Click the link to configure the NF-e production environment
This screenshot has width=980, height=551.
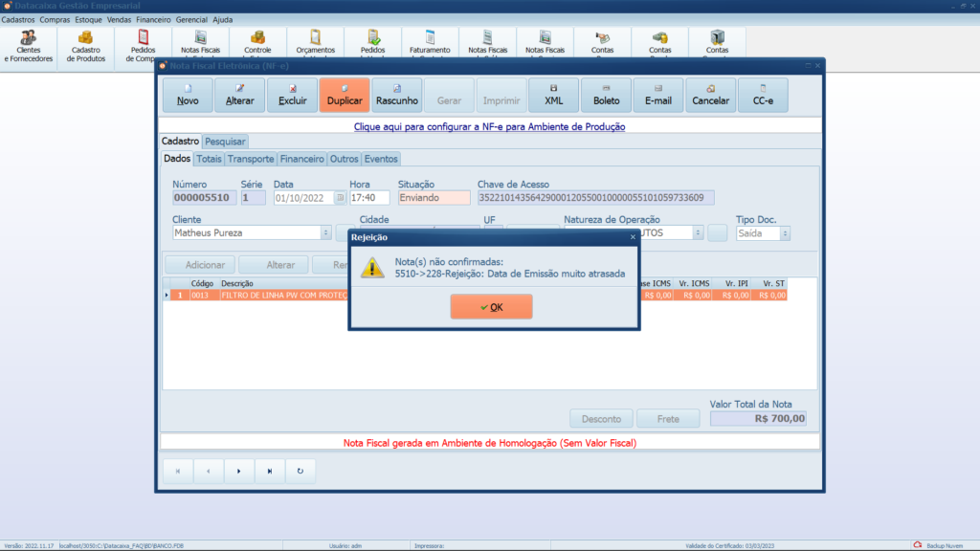click(490, 126)
